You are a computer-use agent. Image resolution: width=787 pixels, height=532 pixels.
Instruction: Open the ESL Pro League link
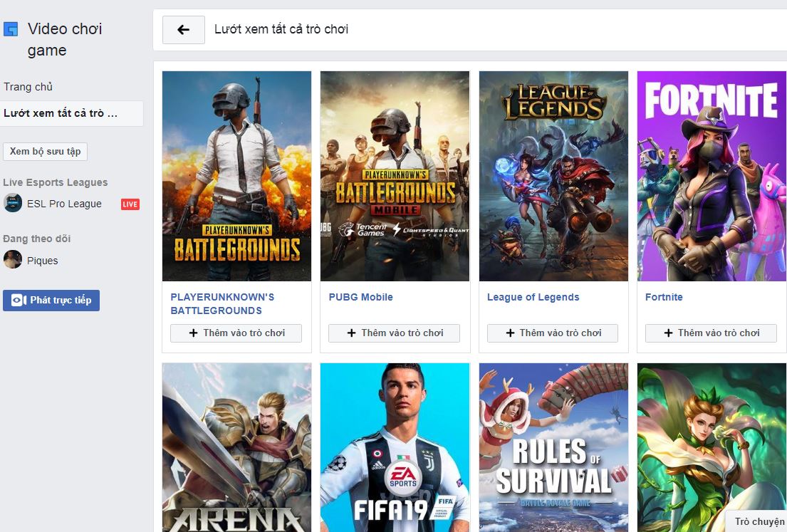click(x=64, y=204)
